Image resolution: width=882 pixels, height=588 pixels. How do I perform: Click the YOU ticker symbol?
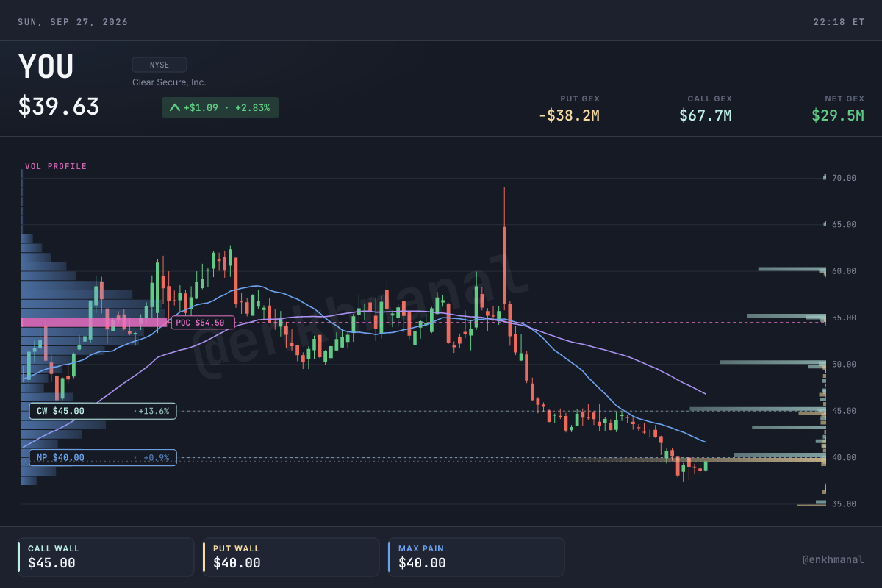[46, 67]
